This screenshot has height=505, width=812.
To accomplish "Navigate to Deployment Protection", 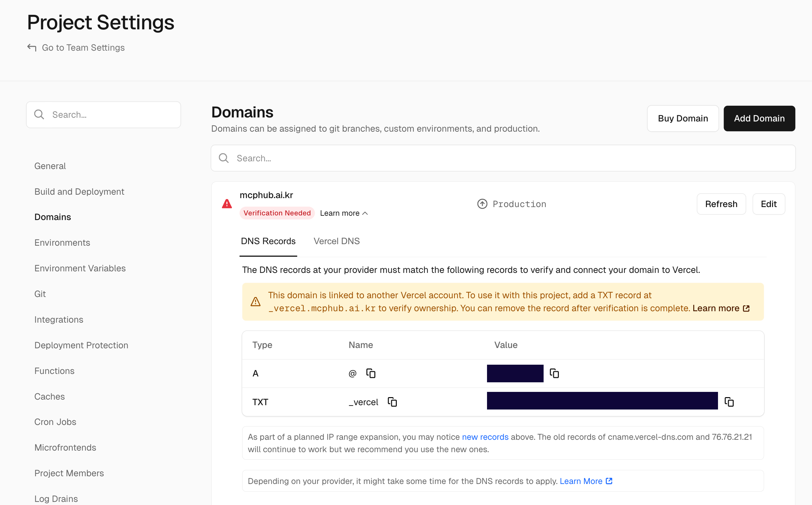I will click(81, 345).
